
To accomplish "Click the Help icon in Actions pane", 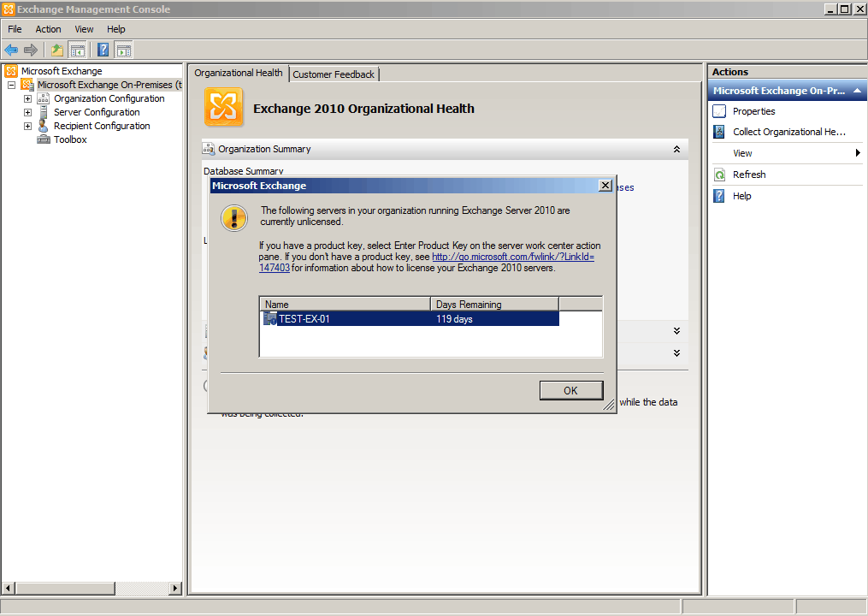I will pyautogui.click(x=719, y=196).
